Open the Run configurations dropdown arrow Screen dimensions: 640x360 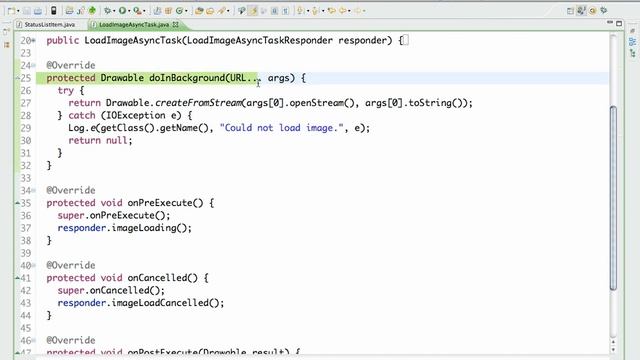pos(129,11)
